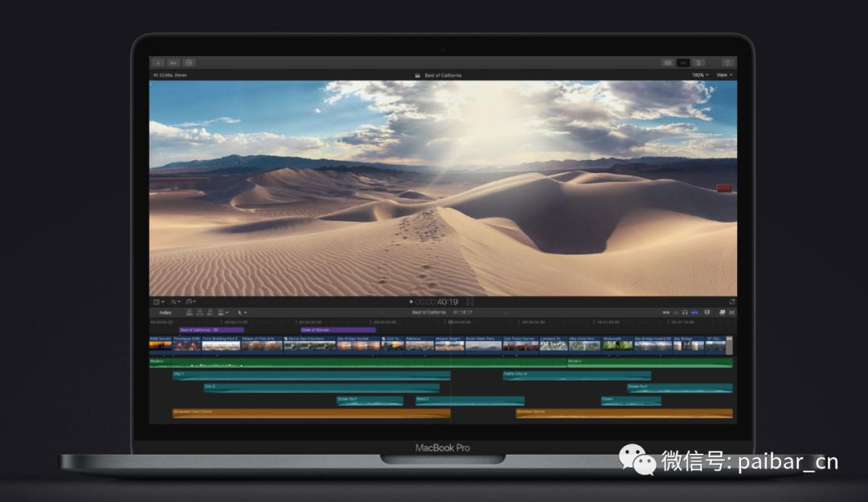Click the inspector panel icon at top right
868x502 pixels.
(x=698, y=63)
